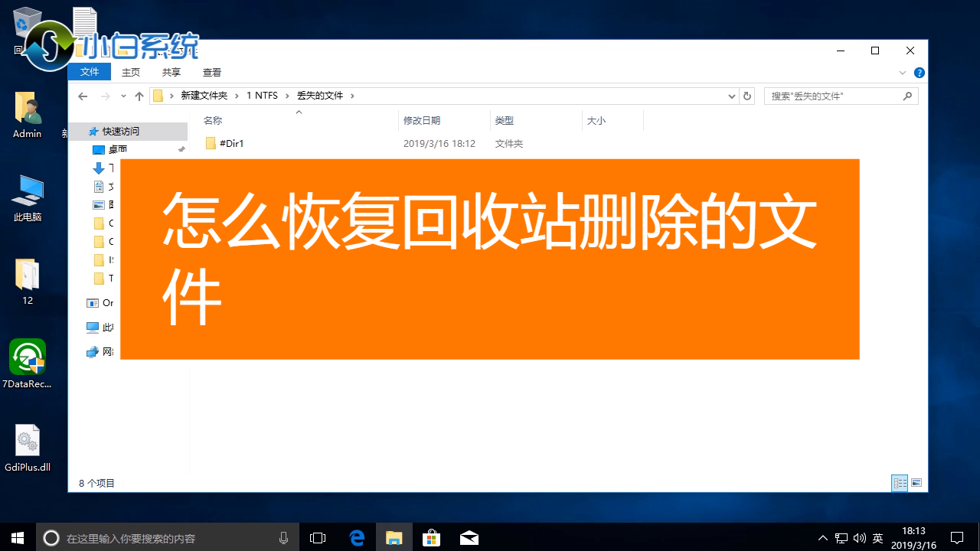Click the 1 NTFS breadcrumb path segment
The width and height of the screenshot is (980, 551).
pyautogui.click(x=262, y=96)
